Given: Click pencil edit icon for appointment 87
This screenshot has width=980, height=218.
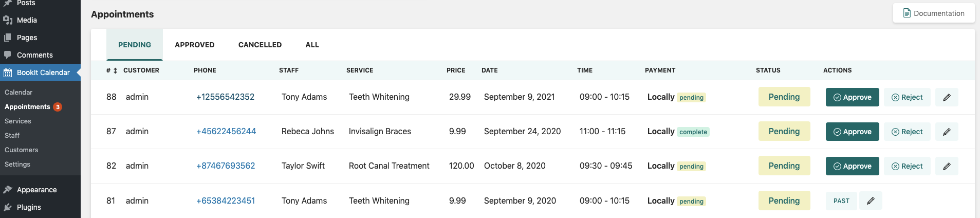Looking at the screenshot, I should [947, 132].
